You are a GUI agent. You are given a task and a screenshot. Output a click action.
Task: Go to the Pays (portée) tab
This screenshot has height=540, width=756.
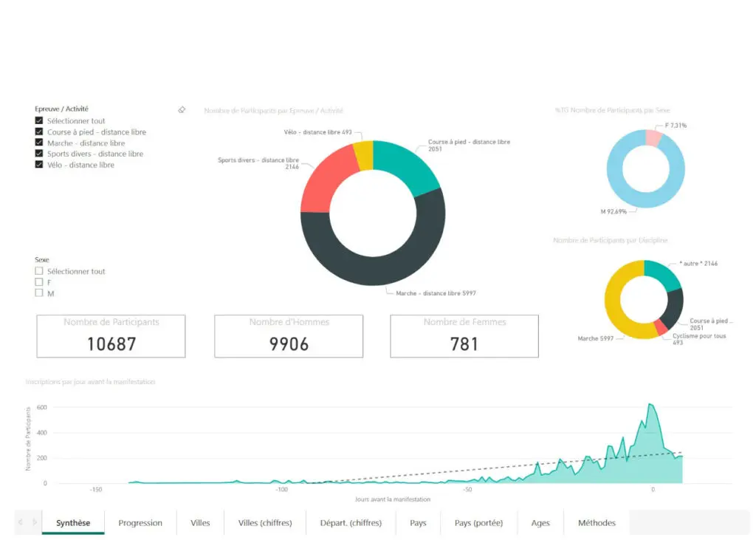tap(478, 523)
